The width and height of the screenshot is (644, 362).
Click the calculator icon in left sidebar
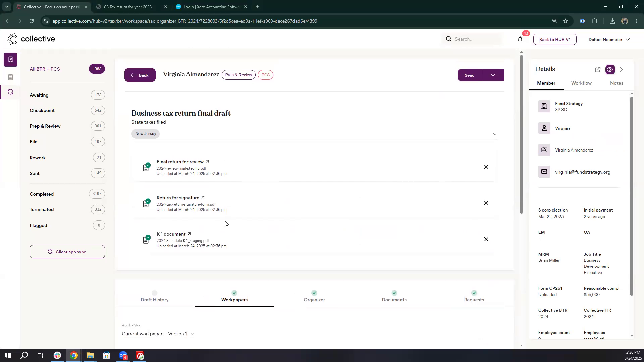point(10,77)
